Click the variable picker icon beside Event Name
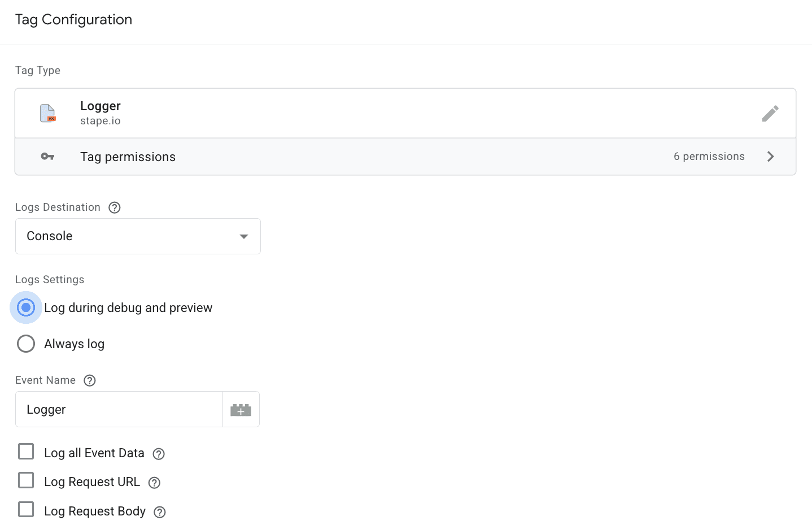This screenshot has width=812, height=529. point(241,410)
